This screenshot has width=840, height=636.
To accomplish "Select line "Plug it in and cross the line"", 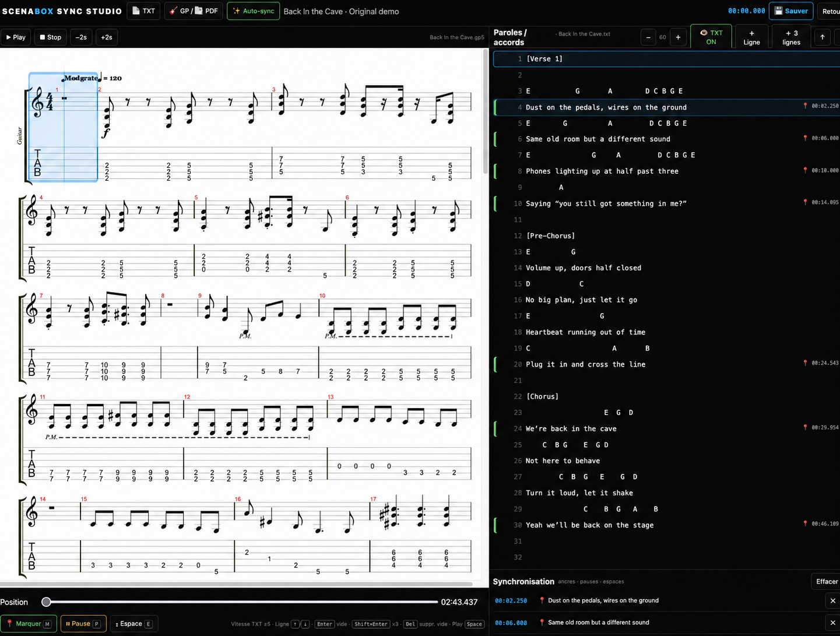I will [666, 364].
